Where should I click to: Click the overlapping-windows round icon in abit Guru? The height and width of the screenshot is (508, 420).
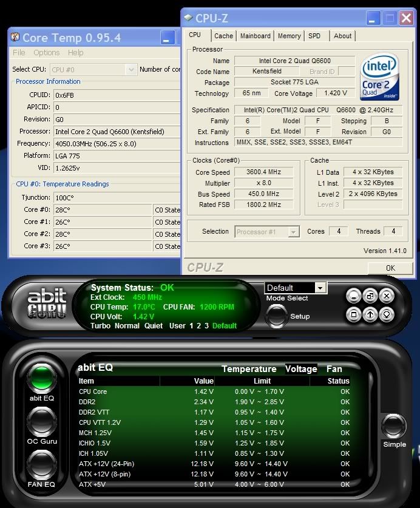[x=370, y=296]
